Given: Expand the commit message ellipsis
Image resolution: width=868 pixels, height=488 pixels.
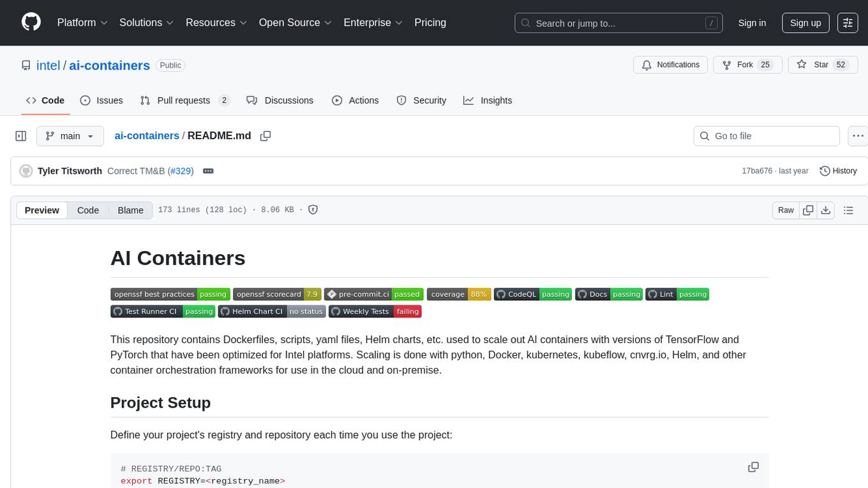Looking at the screenshot, I should tap(208, 171).
